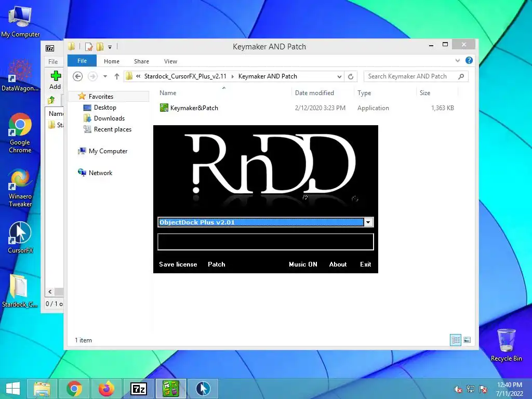Launch Google Chrome desktop shortcut
Viewport: 532px width, 399px height.
[20, 133]
